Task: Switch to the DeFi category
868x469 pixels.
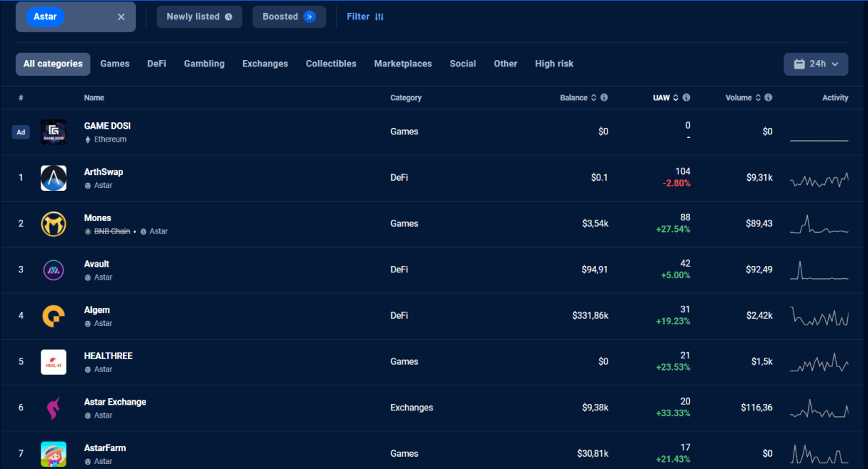Action: tap(157, 64)
